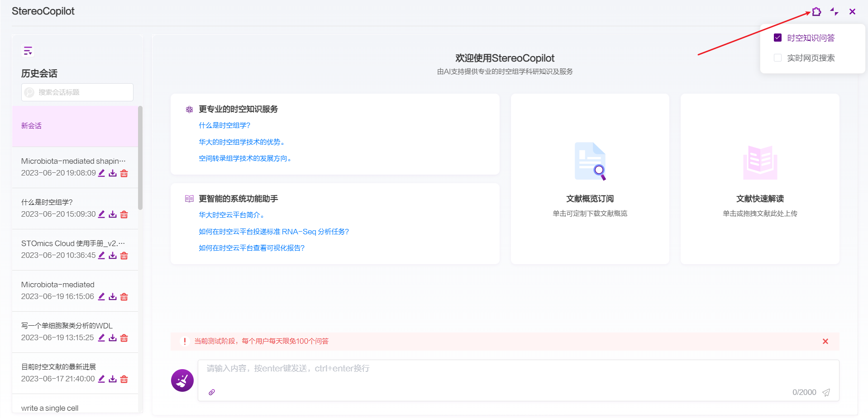The image size is (868, 418).
Task: Click the purple broom clear-chat icon
Action: (x=182, y=380)
